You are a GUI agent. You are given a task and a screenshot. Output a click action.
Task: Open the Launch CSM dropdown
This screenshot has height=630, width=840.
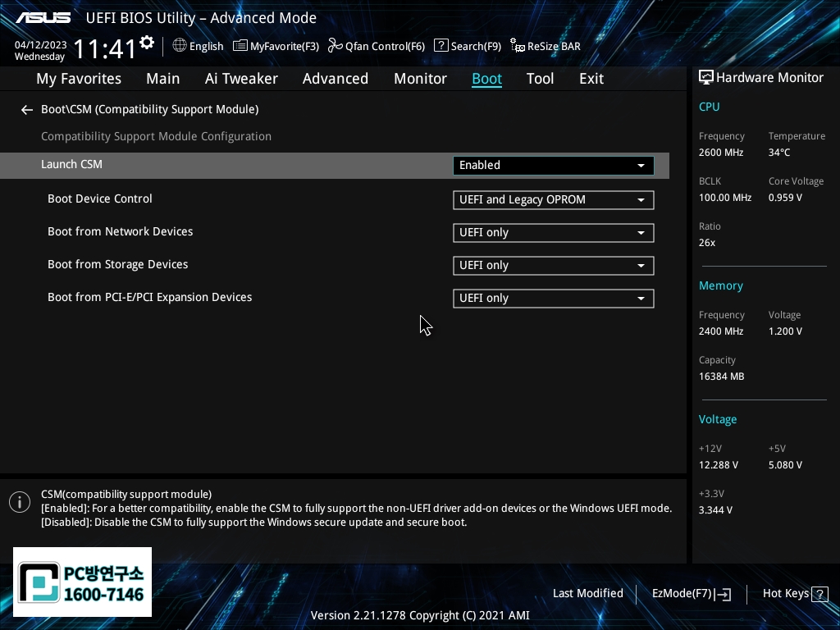pos(554,166)
